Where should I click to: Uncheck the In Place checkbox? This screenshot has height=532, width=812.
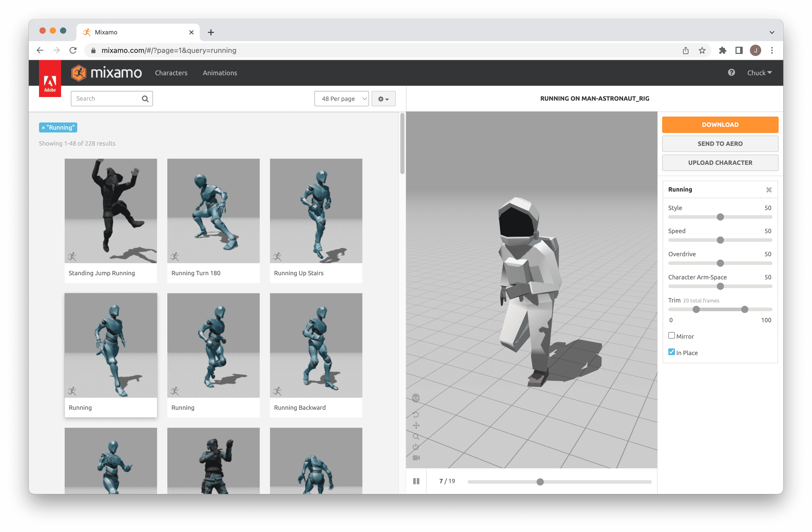pos(671,352)
